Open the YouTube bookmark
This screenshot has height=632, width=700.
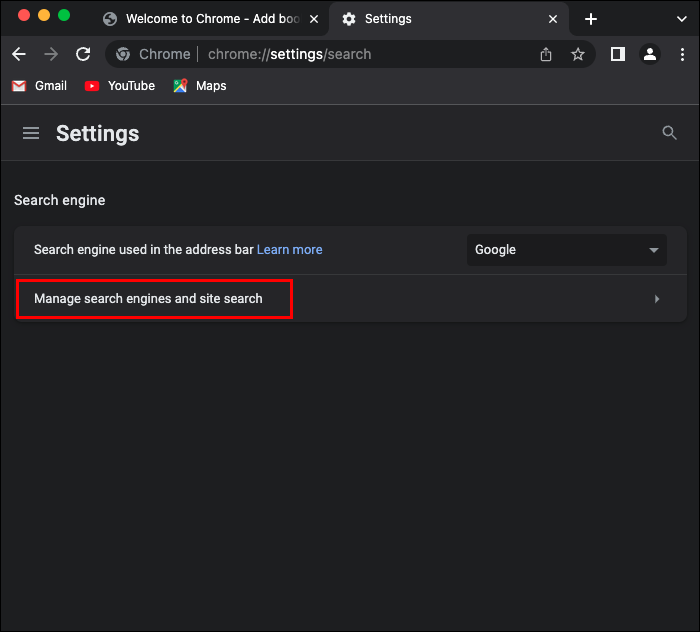[x=120, y=86]
